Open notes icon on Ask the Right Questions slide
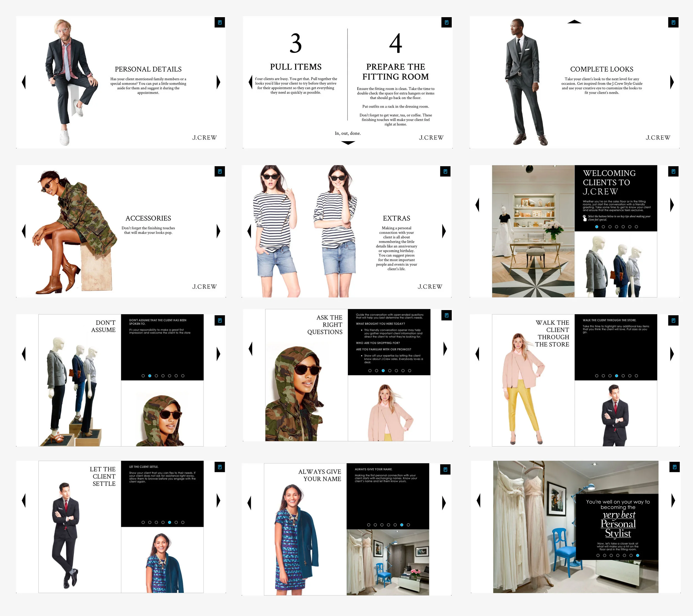693x616 pixels. (447, 315)
